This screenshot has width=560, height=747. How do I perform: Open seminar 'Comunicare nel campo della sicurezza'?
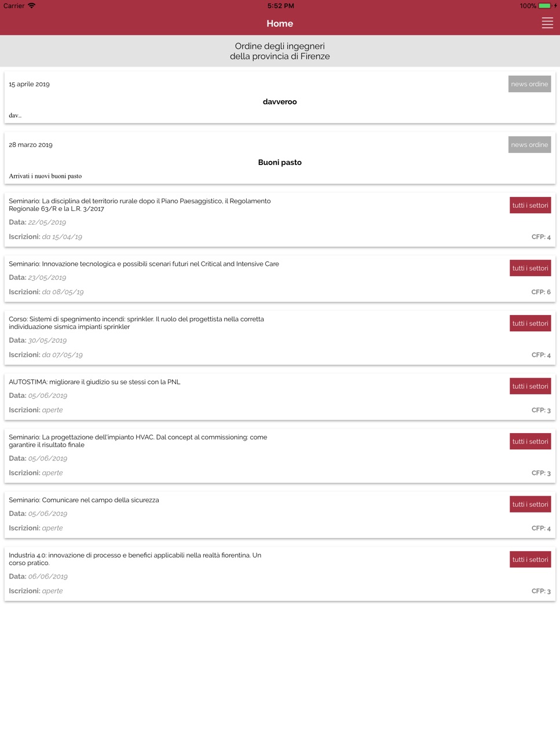pos(280,515)
